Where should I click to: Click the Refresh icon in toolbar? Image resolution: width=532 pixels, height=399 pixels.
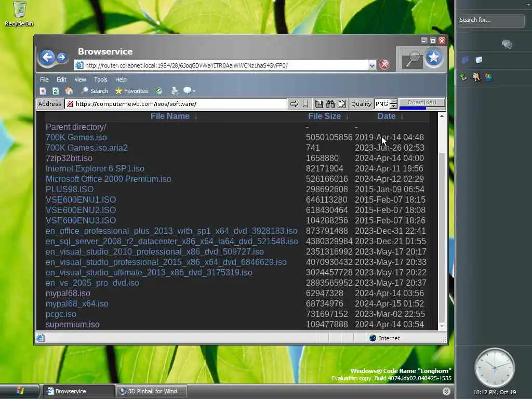56,91
